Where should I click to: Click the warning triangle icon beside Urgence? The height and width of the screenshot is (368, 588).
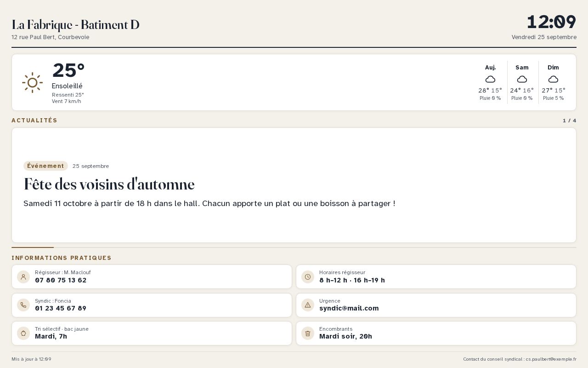click(x=308, y=305)
